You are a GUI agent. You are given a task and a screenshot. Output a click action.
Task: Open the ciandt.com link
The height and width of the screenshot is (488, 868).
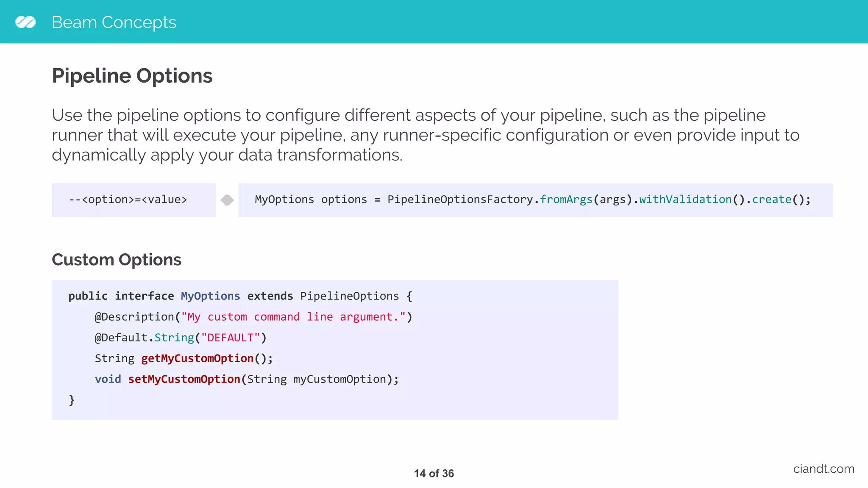coord(823,469)
